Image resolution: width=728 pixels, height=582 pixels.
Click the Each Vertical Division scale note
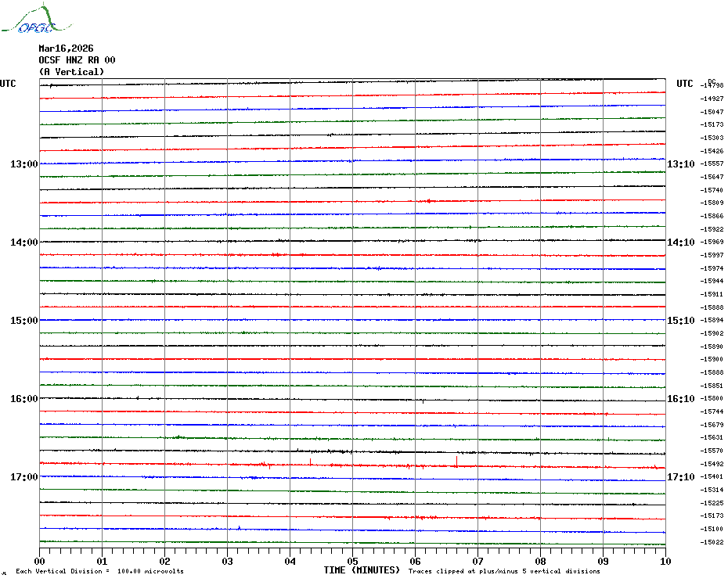click(100, 571)
